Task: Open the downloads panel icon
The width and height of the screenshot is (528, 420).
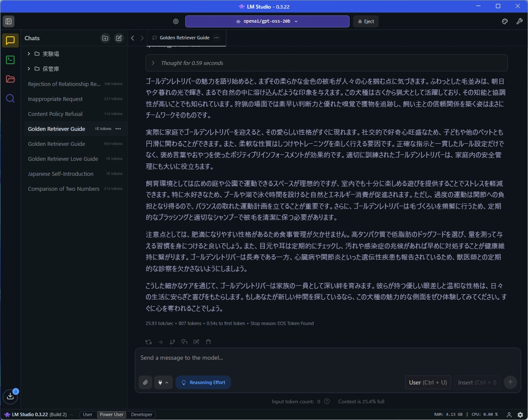Action: (x=10, y=396)
